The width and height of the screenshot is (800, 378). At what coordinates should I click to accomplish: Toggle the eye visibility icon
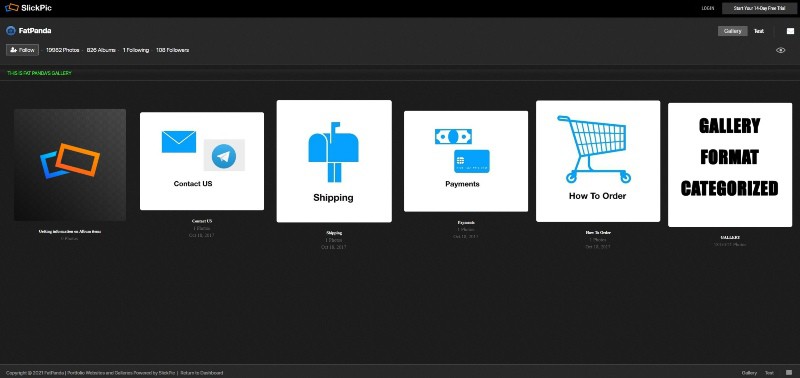pos(781,50)
